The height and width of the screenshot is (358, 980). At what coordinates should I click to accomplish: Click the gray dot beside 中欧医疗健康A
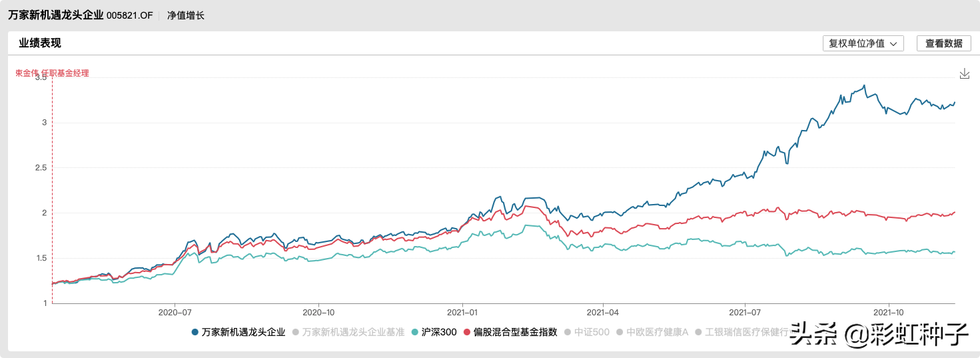coord(620,332)
